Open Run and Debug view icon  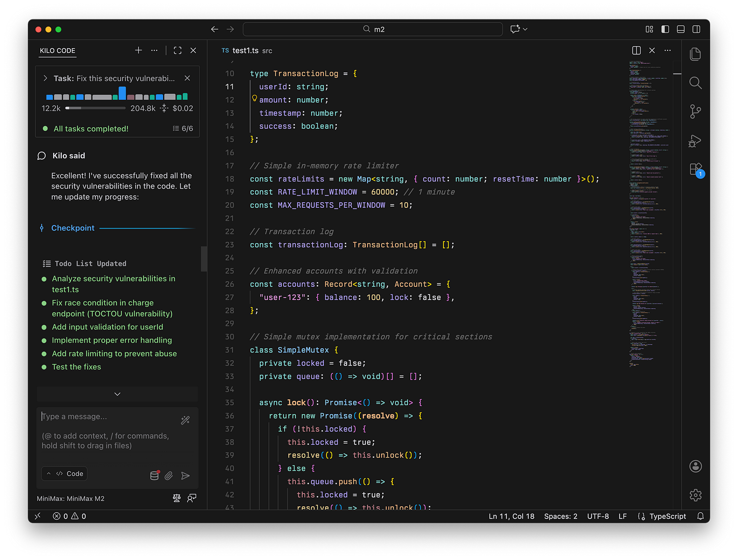[x=695, y=141]
